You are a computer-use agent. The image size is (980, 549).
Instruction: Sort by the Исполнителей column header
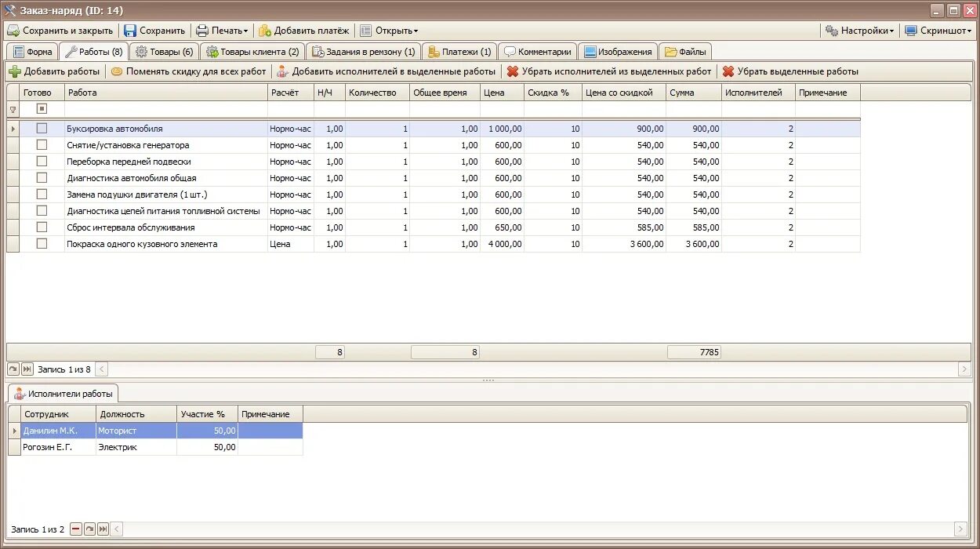click(759, 93)
